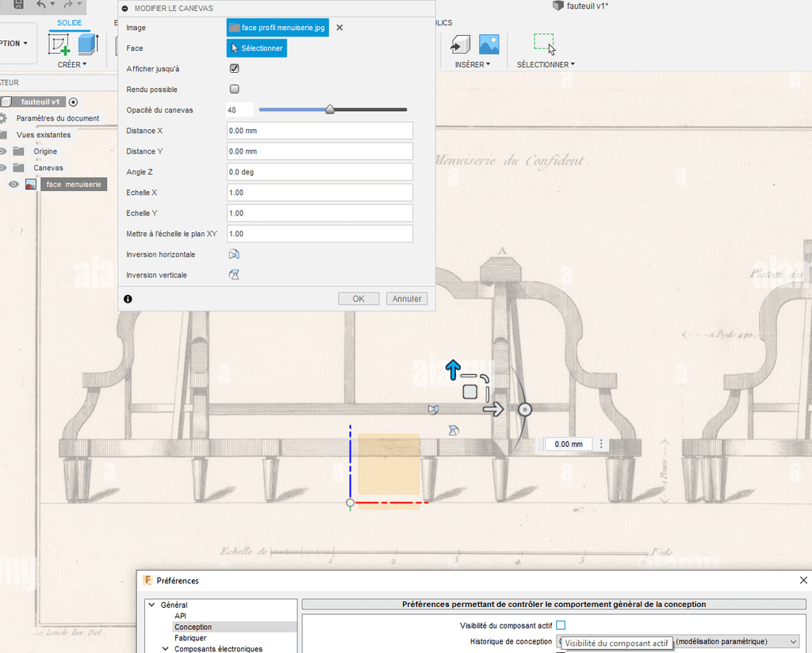The width and height of the screenshot is (812, 653).
Task: Click the face profil menuiserie.jpg image button
Action: 278,28
